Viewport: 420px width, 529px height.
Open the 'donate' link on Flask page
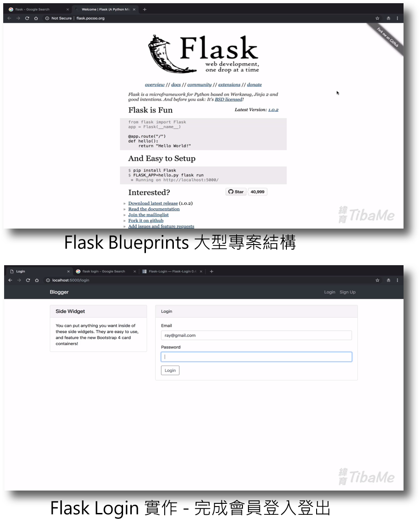pos(254,85)
